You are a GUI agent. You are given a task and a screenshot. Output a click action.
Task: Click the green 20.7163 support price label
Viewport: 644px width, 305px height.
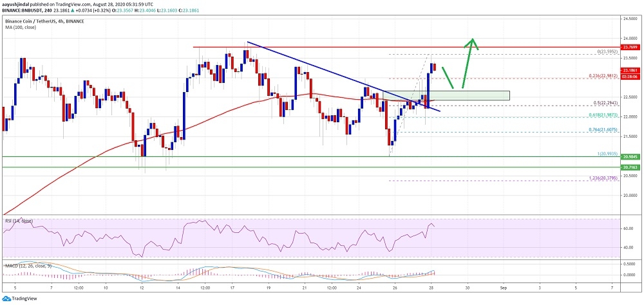(x=631, y=167)
